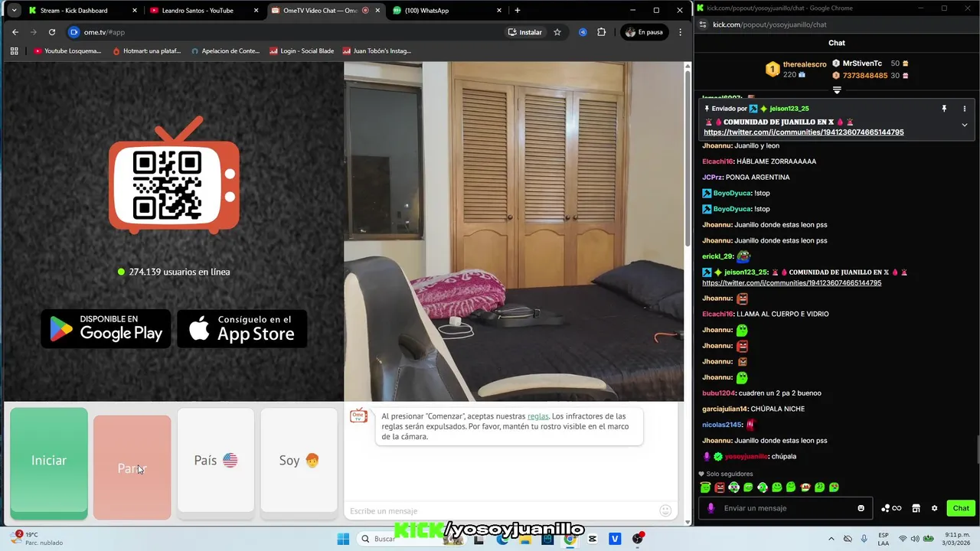Show hidden system tray icons
The width and height of the screenshot is (980, 551).
point(831,539)
